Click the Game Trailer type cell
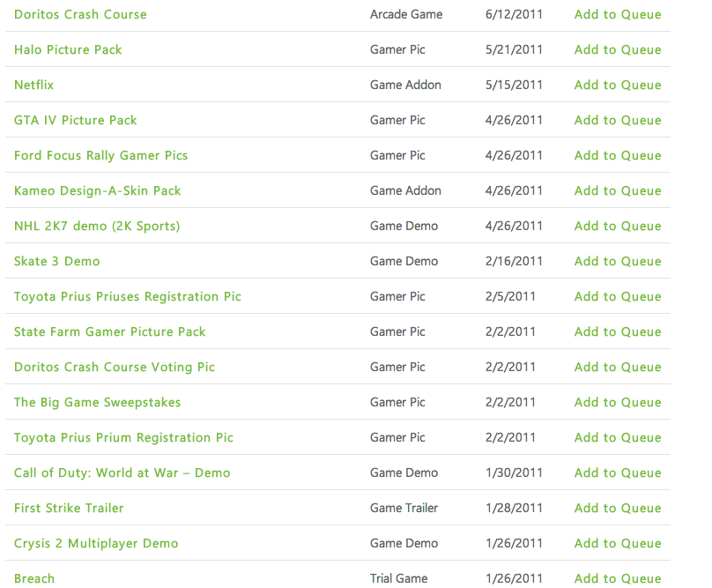The height and width of the screenshot is (588, 712). click(x=404, y=508)
